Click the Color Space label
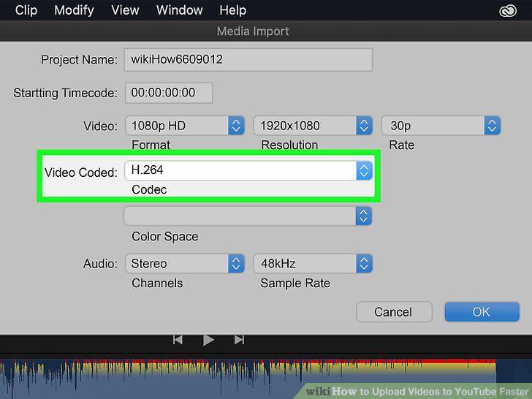This screenshot has width=532, height=399. pyautogui.click(x=165, y=237)
